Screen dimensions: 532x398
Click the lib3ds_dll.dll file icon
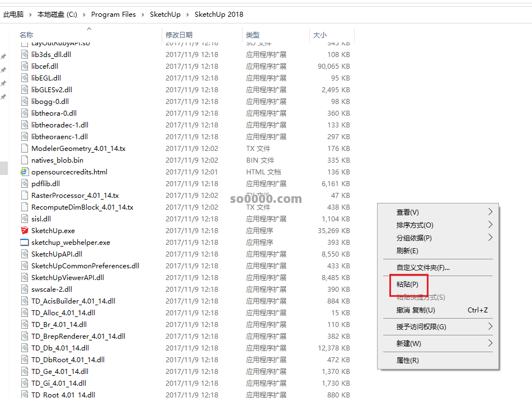click(25, 54)
